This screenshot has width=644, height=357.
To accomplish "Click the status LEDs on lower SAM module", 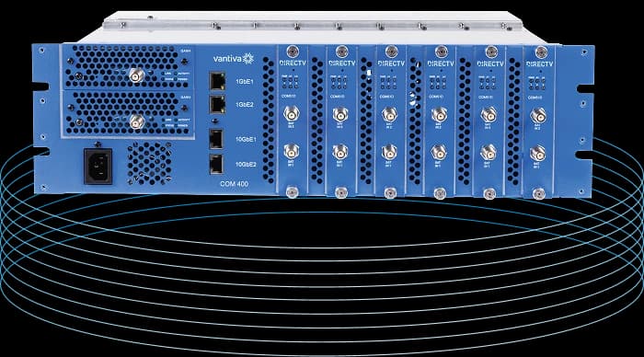I will point(176,123).
